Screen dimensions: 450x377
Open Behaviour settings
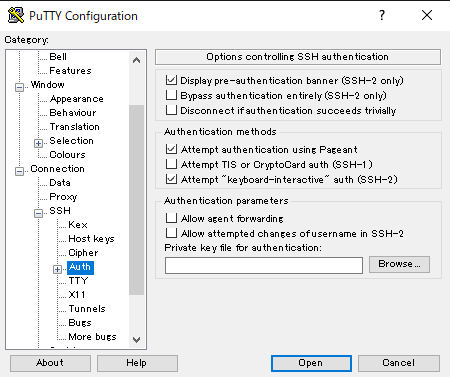tap(73, 113)
